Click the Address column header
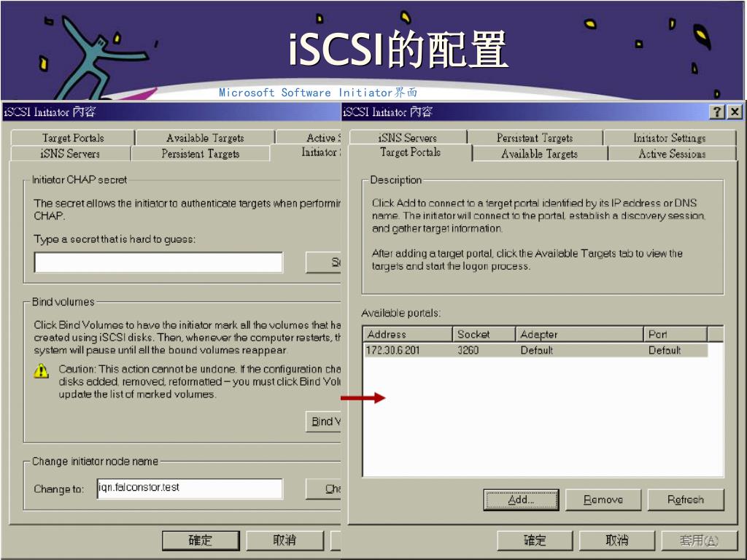The height and width of the screenshot is (560, 747). tap(408, 334)
